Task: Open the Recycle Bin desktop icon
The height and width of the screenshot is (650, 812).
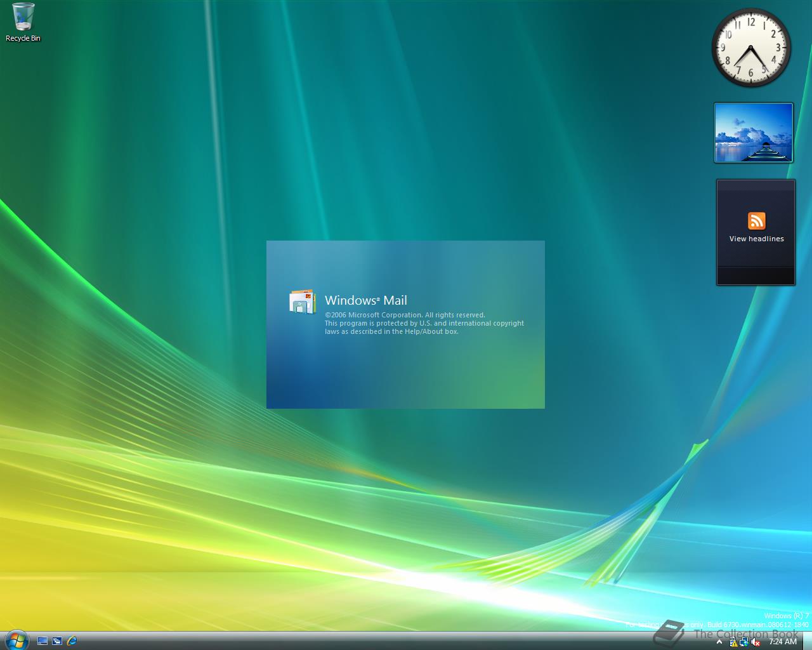Action: coord(23,22)
